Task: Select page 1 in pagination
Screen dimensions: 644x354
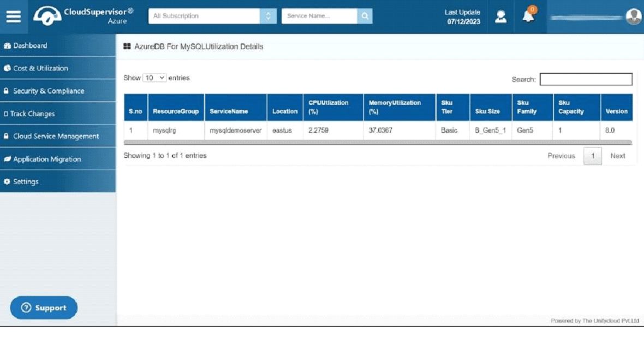Action: click(x=593, y=156)
